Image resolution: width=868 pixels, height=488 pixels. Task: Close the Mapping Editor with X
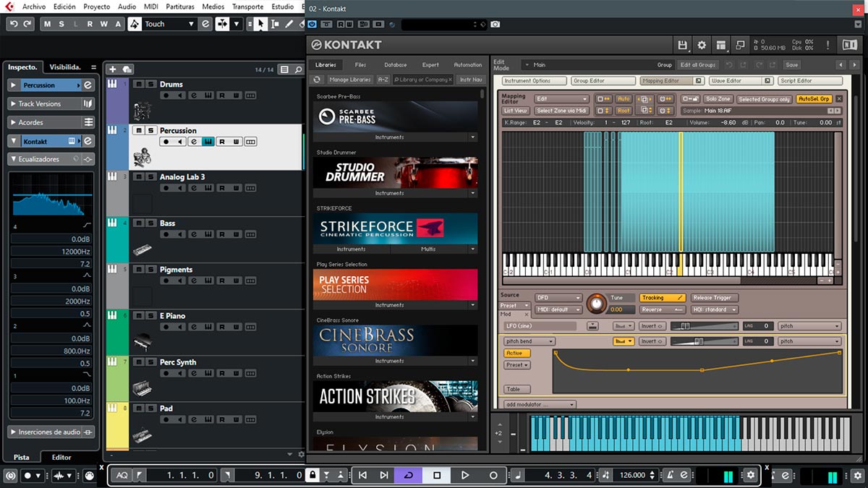click(x=839, y=98)
